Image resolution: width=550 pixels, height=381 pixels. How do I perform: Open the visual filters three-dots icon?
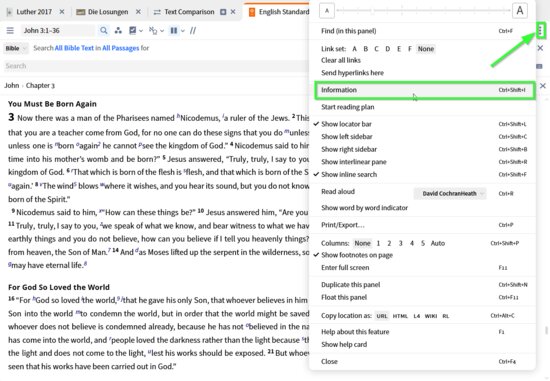click(118, 31)
